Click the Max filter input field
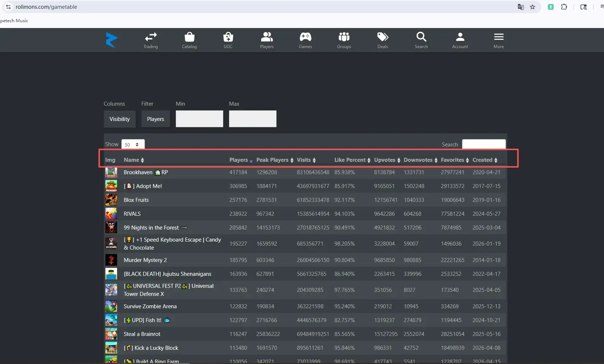Image resolution: width=604 pixels, height=364 pixels. pos(253,119)
